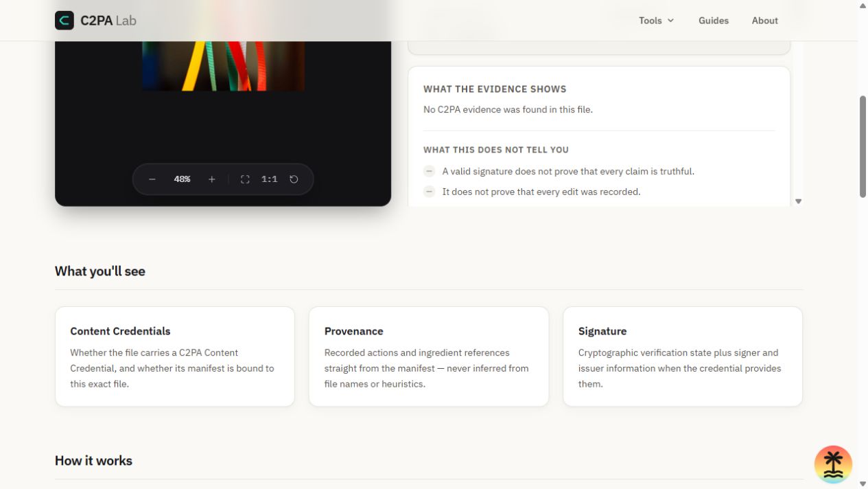This screenshot has width=868, height=489.
Task: Zoom in with the plus icon
Action: pos(212,179)
